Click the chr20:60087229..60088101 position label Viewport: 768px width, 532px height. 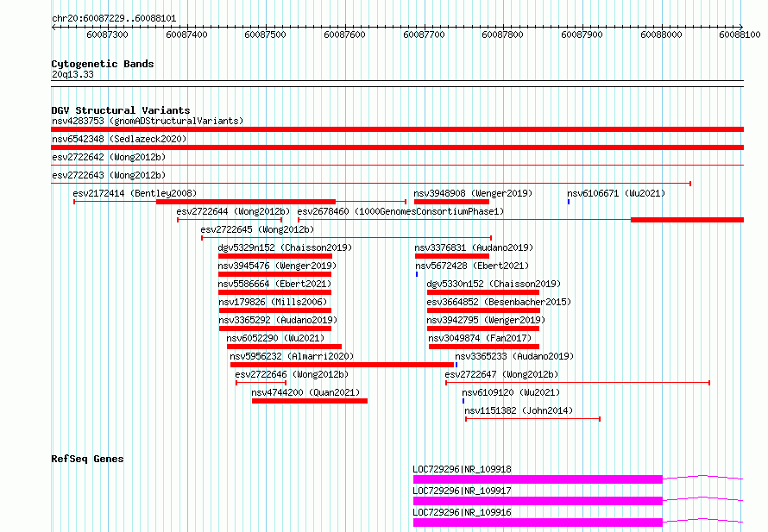point(114,19)
